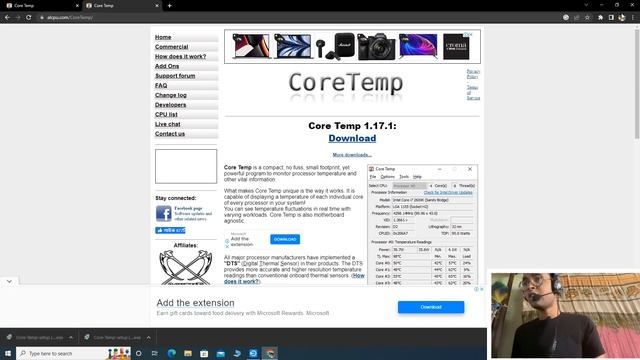Viewport: 640px width, 360px height.
Task: Click the taskbar search box
Action: [x=73, y=353]
